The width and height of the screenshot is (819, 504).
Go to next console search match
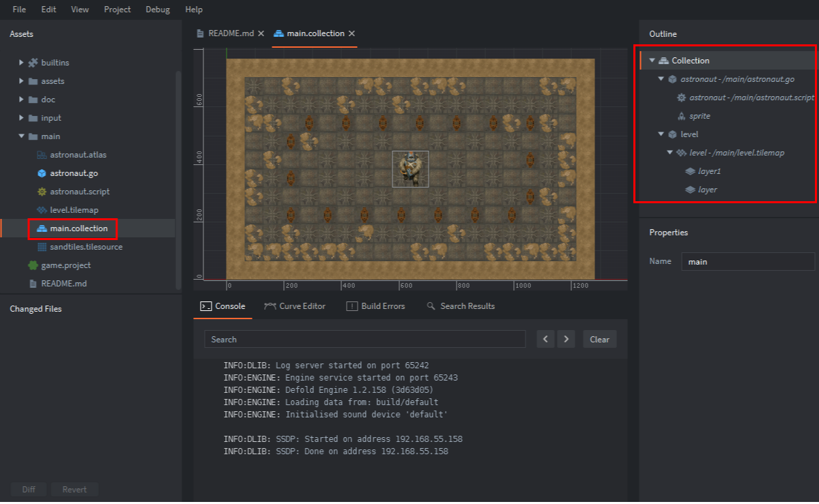pos(566,339)
